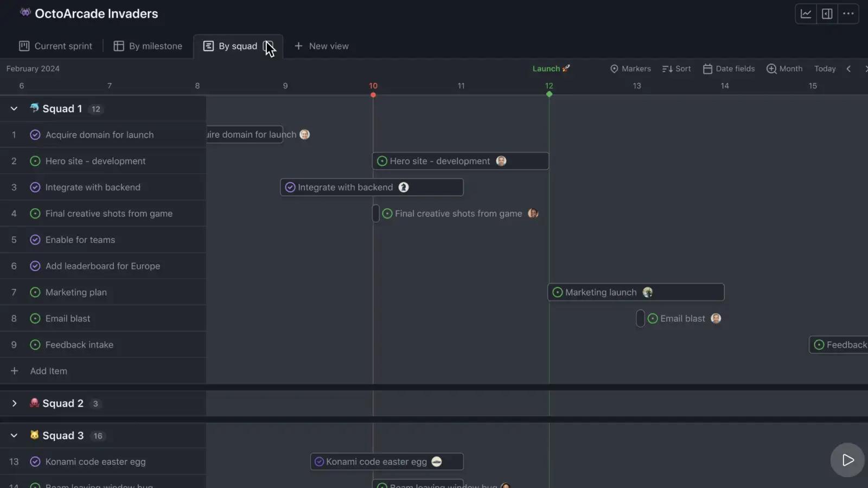Click the Final creative shots bar handle
The width and height of the screenshot is (868, 488).
376,214
